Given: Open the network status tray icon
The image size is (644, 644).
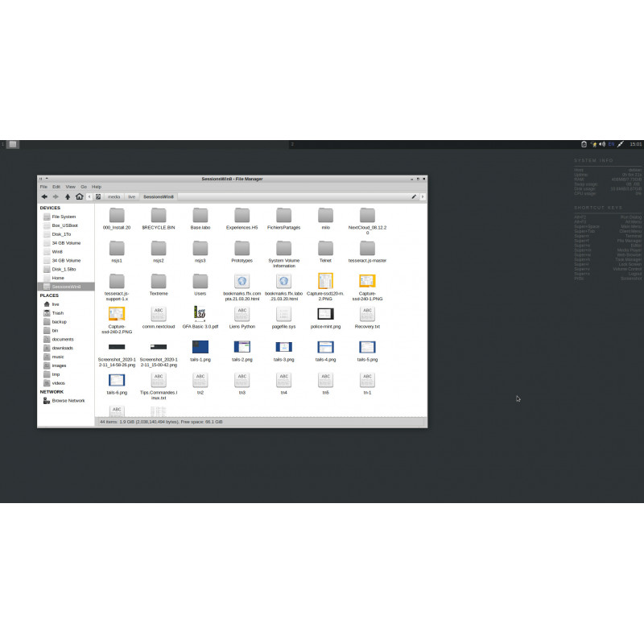Looking at the screenshot, I should pyautogui.click(x=594, y=145).
